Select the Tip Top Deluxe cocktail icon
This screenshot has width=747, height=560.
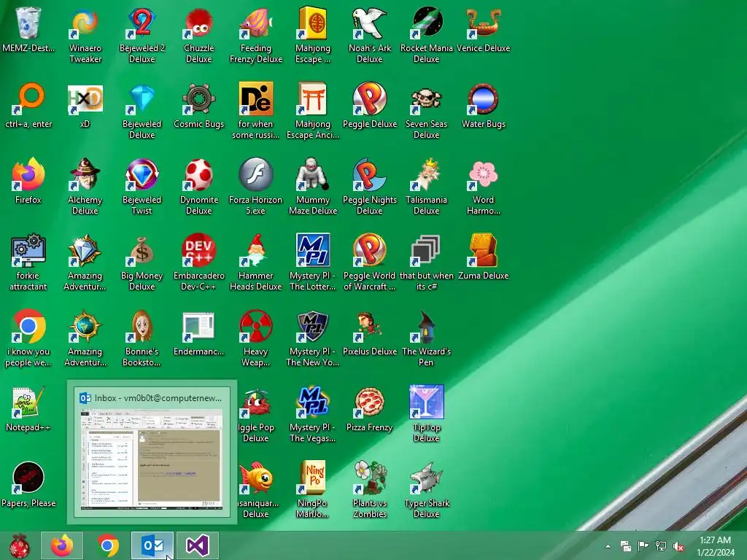point(426,402)
